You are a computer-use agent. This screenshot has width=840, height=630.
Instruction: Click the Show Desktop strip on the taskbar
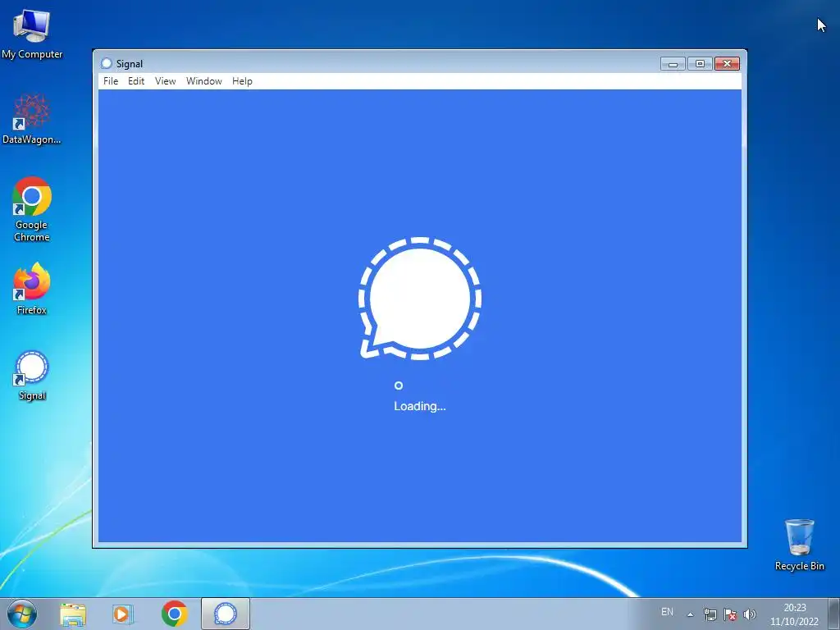834,614
